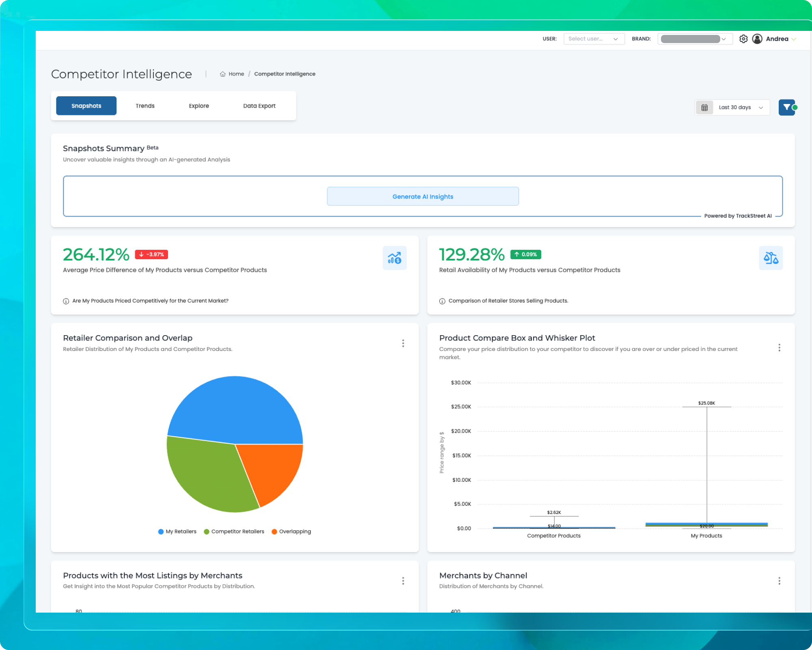The image size is (812, 650).
Task: Click the scales icon on Retail Availability card
Action: click(x=771, y=258)
